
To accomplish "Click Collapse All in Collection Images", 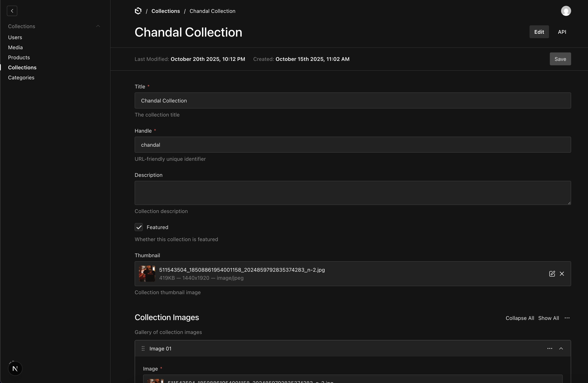I will tap(519, 318).
